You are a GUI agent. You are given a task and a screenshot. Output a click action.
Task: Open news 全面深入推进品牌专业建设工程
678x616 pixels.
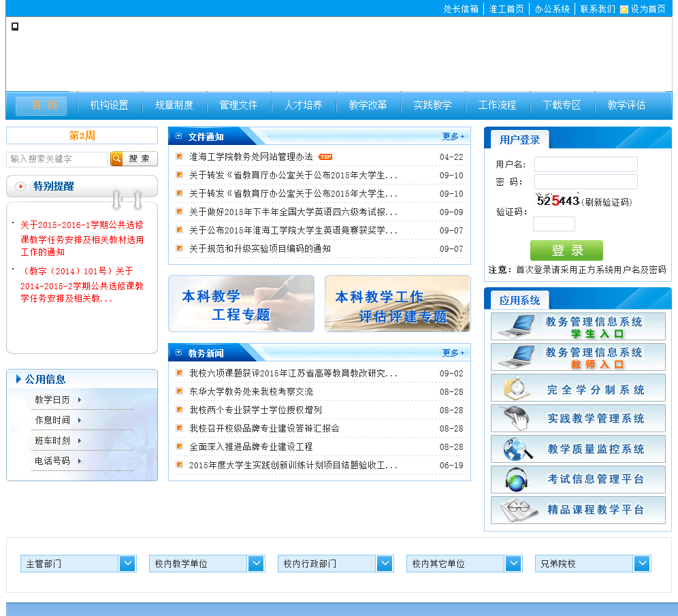point(251,447)
